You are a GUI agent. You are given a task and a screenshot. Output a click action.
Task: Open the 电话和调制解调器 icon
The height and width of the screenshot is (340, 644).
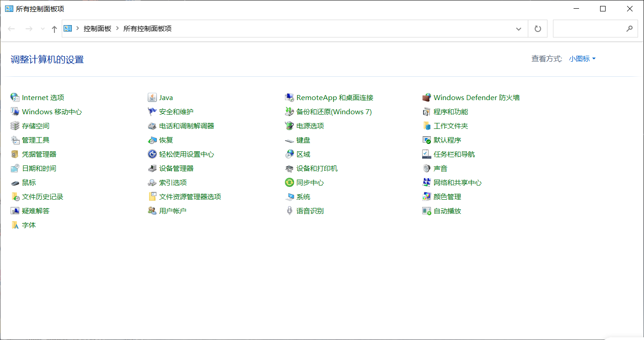pyautogui.click(x=152, y=126)
